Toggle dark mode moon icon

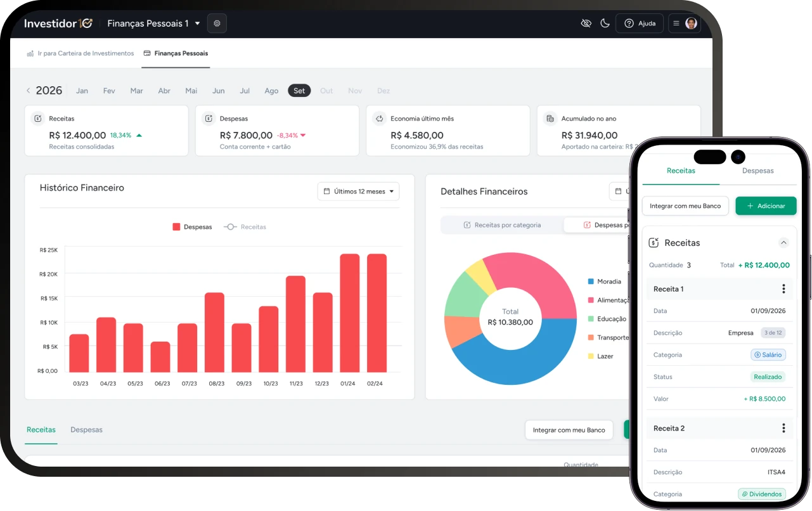605,23
